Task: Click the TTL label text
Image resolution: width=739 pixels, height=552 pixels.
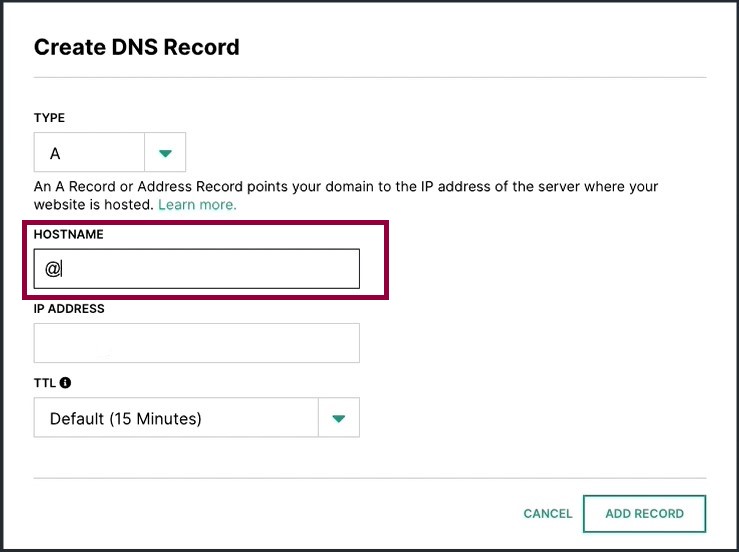Action: [45, 383]
